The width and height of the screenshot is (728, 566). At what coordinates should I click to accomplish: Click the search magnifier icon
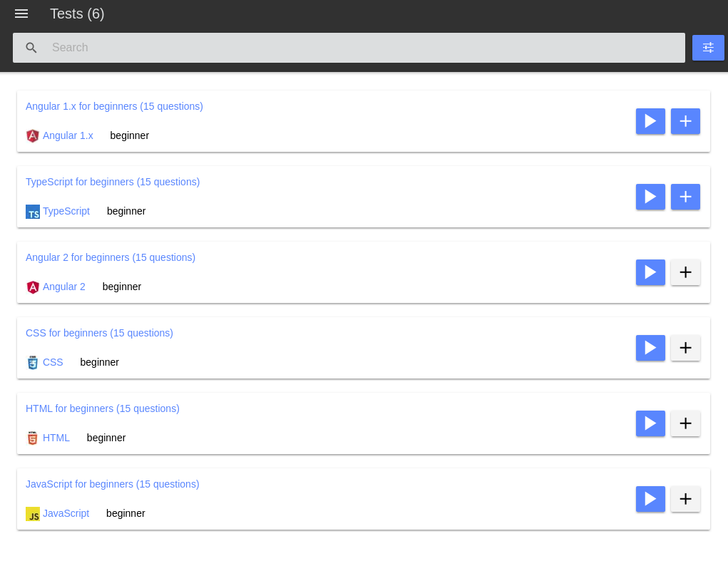(31, 48)
